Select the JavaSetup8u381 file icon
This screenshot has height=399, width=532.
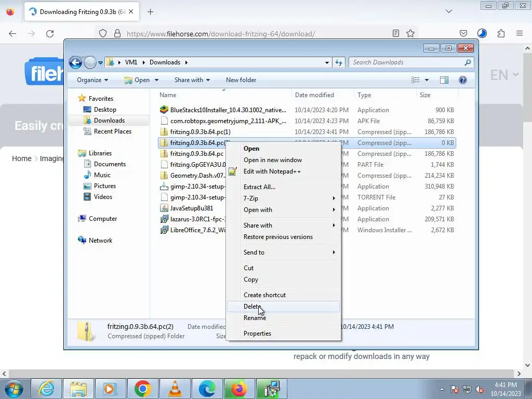[164, 208]
